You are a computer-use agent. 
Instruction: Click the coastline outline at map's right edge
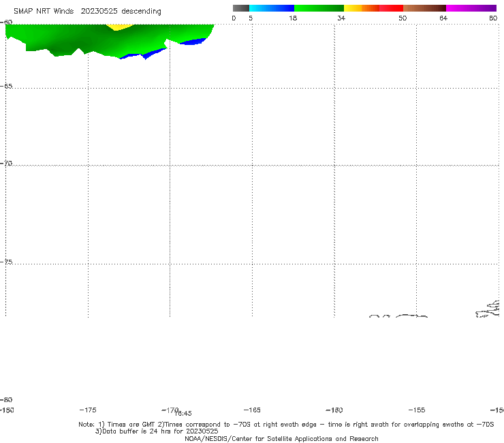click(x=488, y=309)
